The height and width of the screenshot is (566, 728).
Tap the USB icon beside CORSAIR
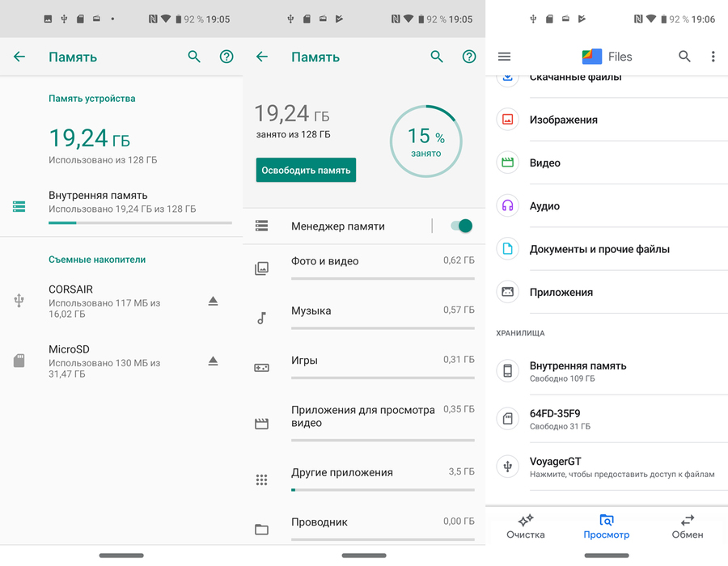19,301
